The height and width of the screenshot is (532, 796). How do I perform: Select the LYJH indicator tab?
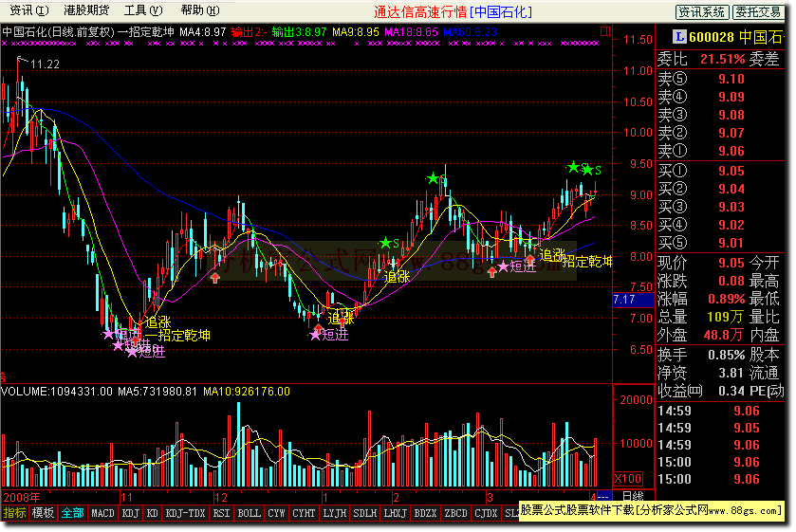coord(335,513)
